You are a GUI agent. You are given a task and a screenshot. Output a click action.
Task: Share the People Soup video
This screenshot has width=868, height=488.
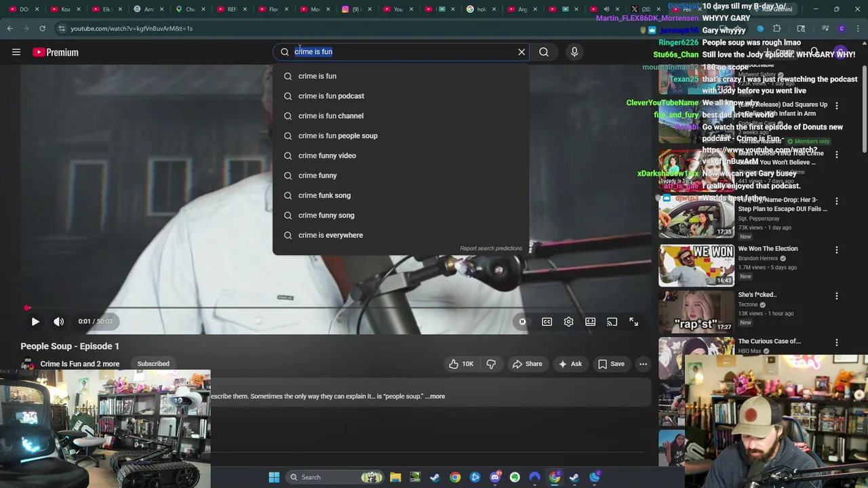tap(527, 364)
